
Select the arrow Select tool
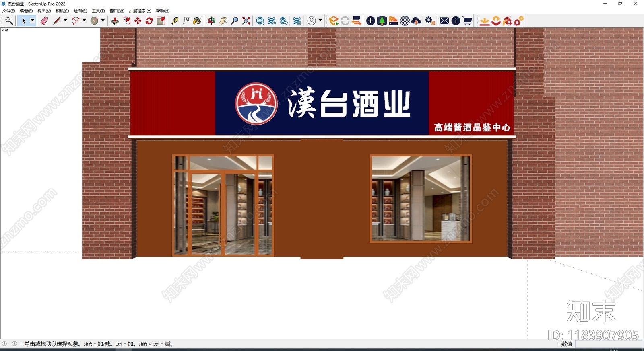pos(23,21)
